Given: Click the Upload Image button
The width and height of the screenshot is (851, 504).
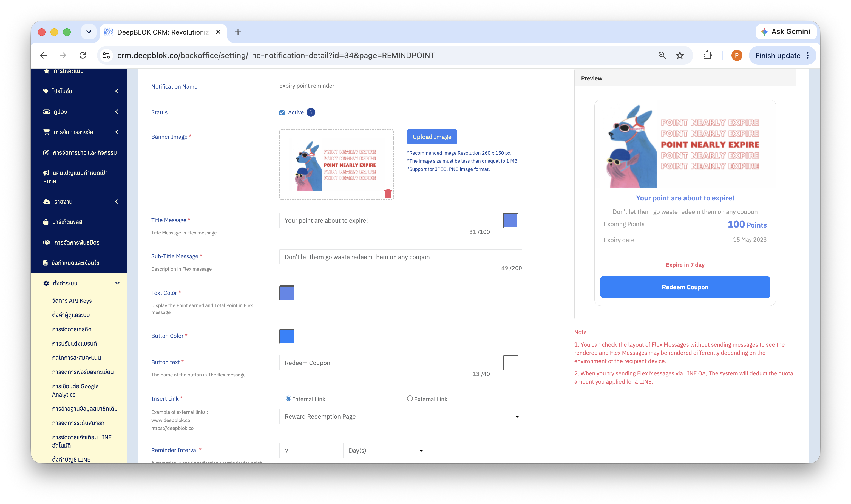Looking at the screenshot, I should (x=432, y=137).
